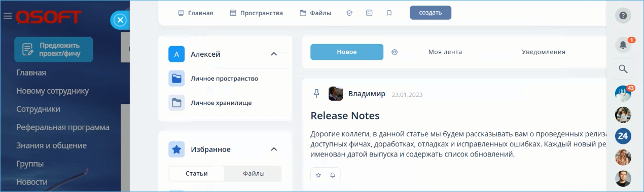Image resolution: width=644 pixels, height=192 pixels.
Task: Click the Release Notes article description text
Action: point(458,144)
